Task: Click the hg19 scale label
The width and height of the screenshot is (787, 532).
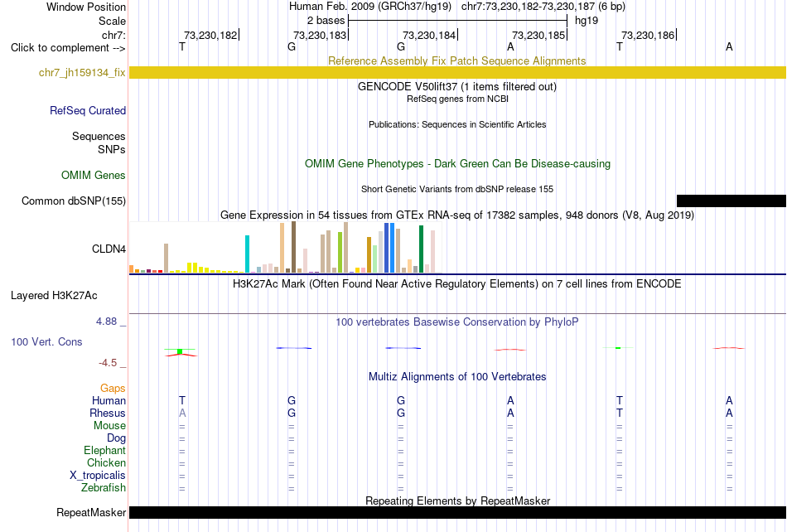Action: 587,21
